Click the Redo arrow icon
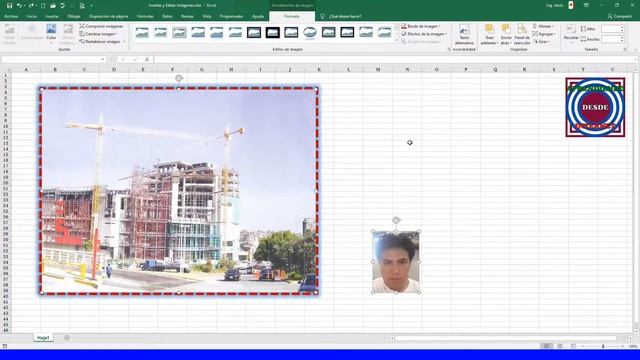640x360 pixels. 31,6
